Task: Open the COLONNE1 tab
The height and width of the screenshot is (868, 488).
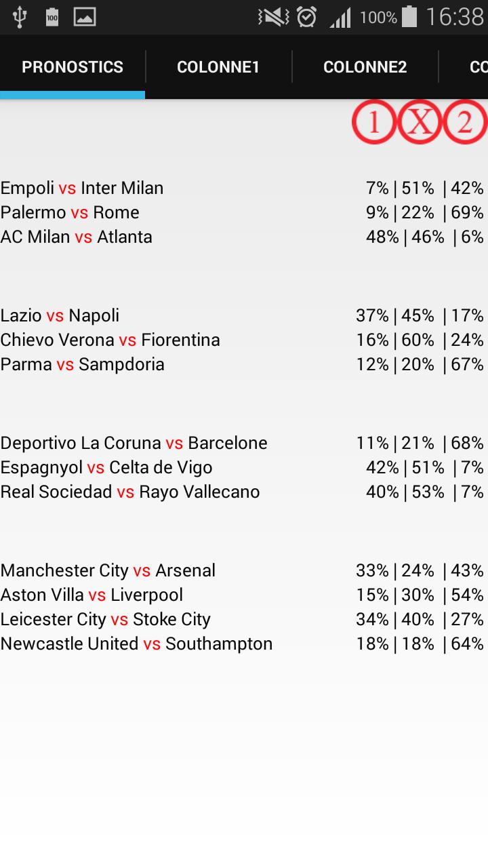Action: point(218,67)
